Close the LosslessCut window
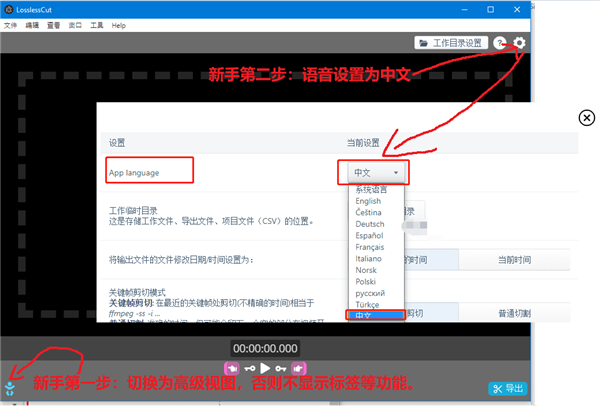The width and height of the screenshot is (600, 411). [x=517, y=10]
